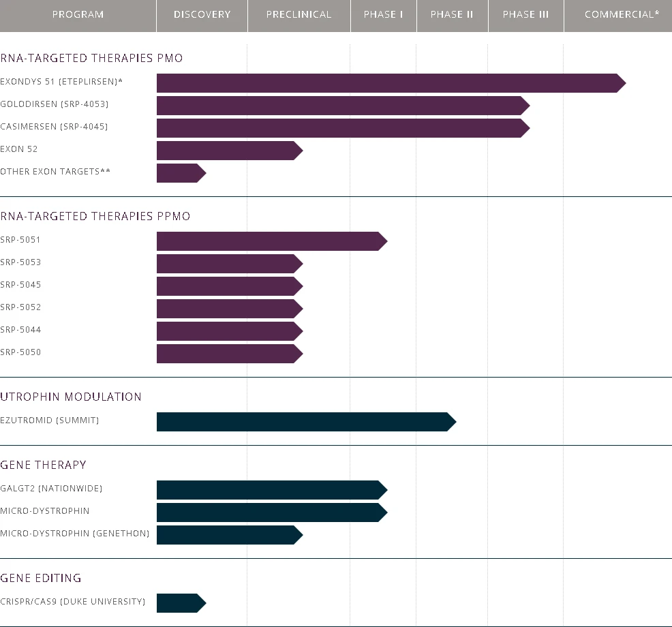Click the SRP-5045 progress bar
The height and width of the screenshot is (627, 672).
[x=230, y=286]
